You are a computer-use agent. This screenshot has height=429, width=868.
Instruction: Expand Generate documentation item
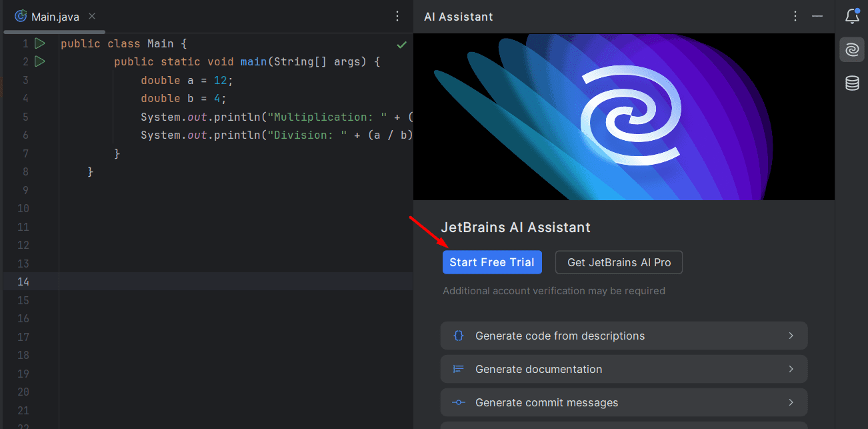[624, 369]
